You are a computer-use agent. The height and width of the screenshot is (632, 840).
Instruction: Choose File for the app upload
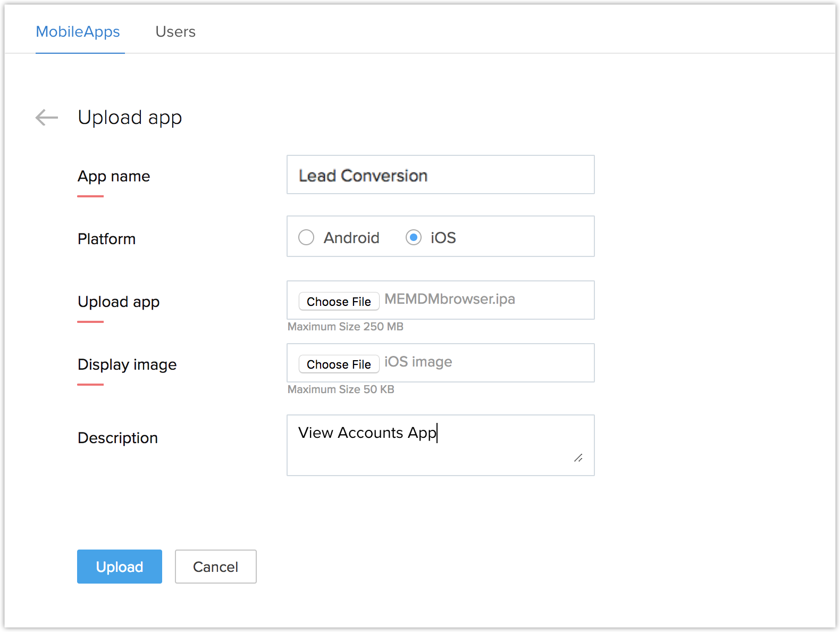point(339,302)
